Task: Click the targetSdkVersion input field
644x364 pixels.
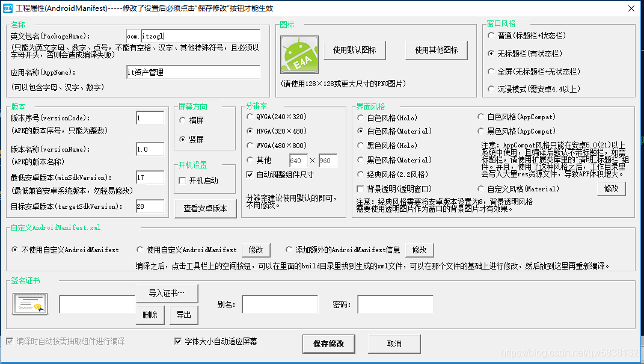Action: pyautogui.click(x=150, y=206)
